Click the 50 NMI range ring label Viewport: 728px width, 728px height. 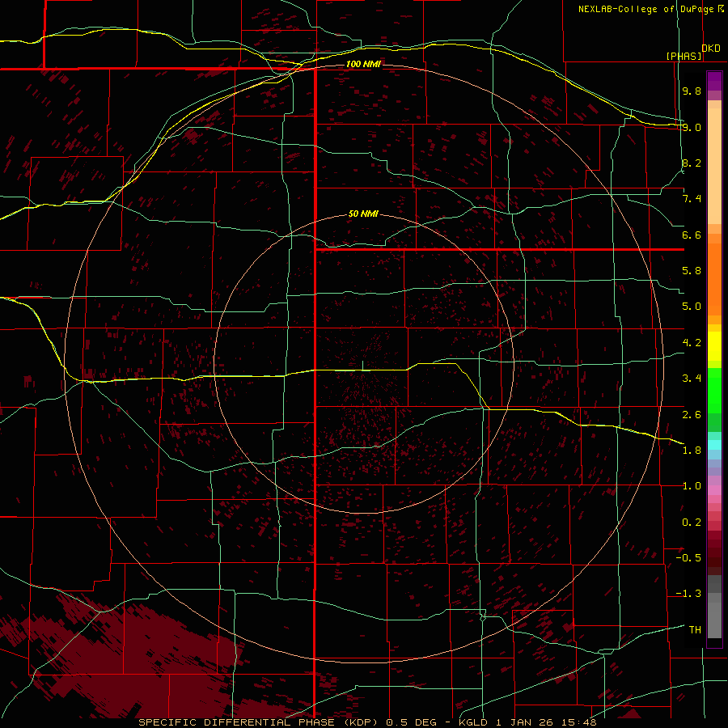pos(363,214)
